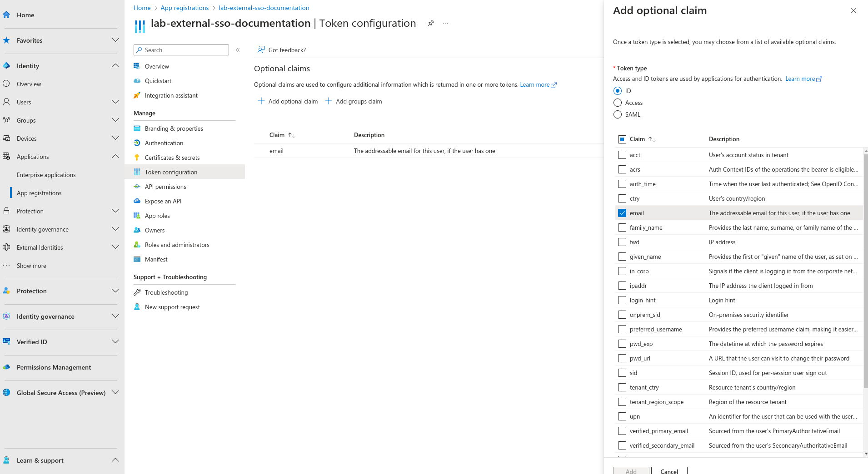The width and height of the screenshot is (868, 474).
Task: Sort main table by Claim column header
Action: coord(282,135)
